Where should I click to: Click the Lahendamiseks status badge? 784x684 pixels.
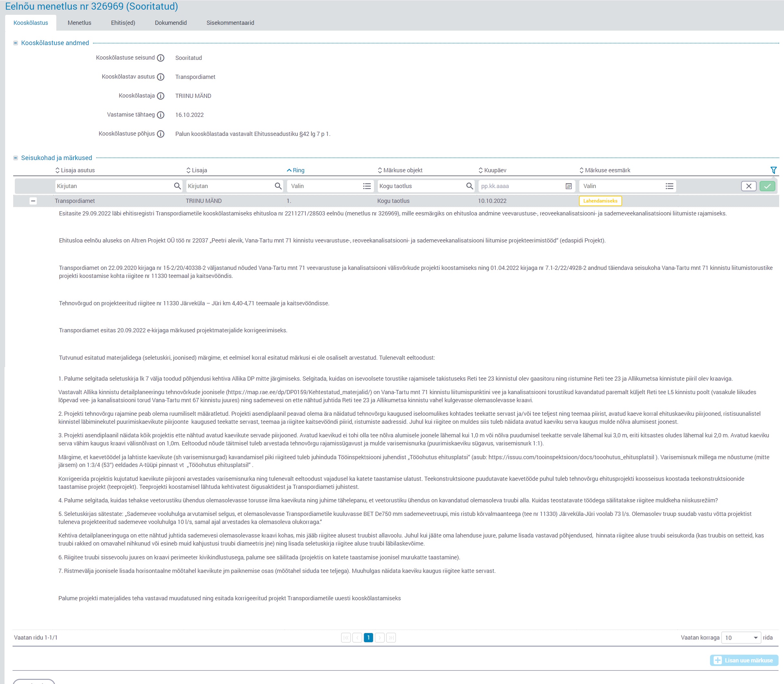pyautogui.click(x=600, y=201)
